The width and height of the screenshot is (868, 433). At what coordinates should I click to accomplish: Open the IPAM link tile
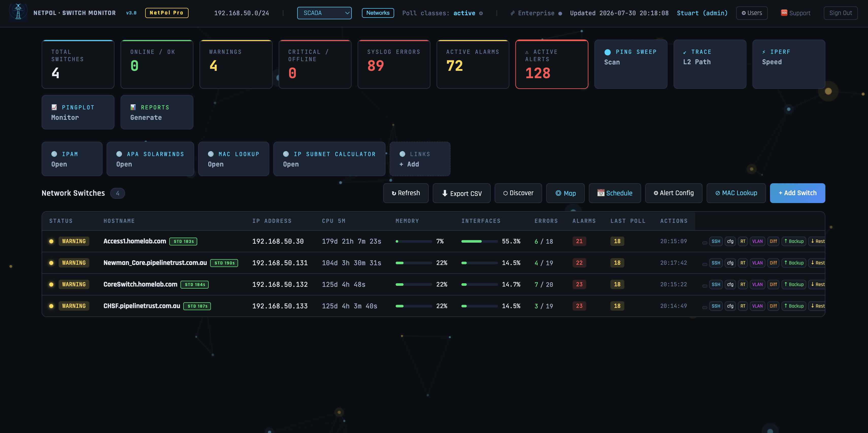coord(72,159)
